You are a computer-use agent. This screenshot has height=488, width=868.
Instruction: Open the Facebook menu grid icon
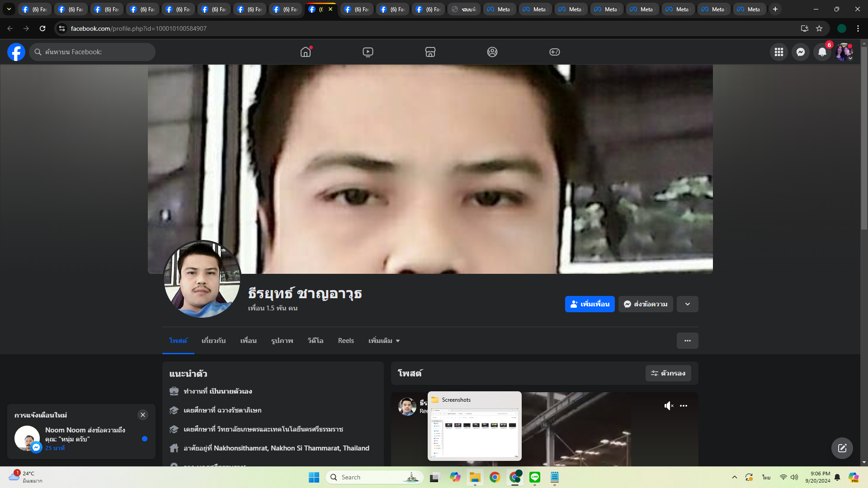click(778, 52)
